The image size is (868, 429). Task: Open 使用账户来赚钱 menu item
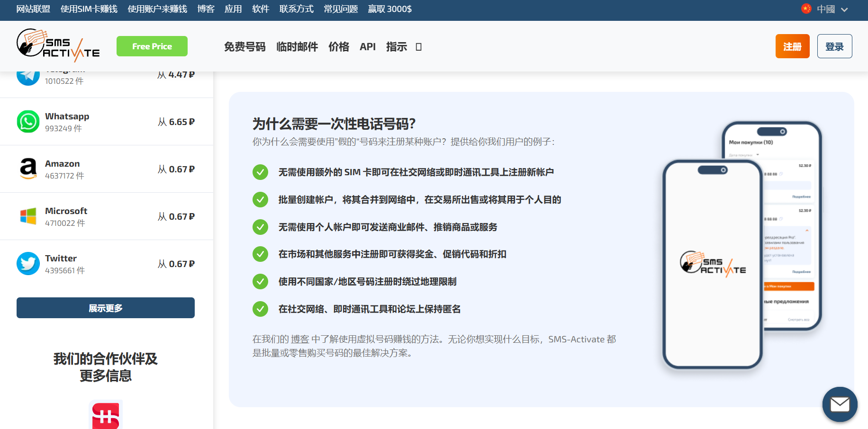tap(157, 9)
